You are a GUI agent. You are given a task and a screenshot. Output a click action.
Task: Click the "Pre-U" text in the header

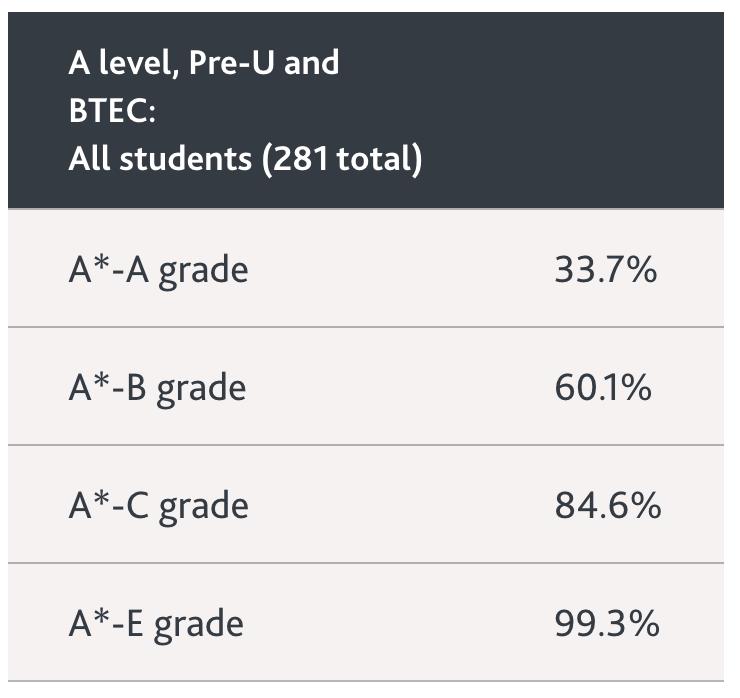227,63
